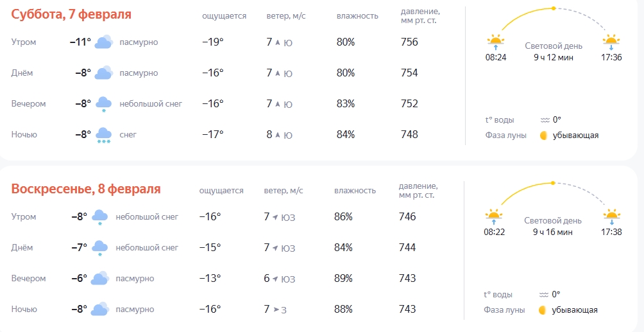Click Saturday evening light snow icon
The image size is (644, 332).
point(104,104)
